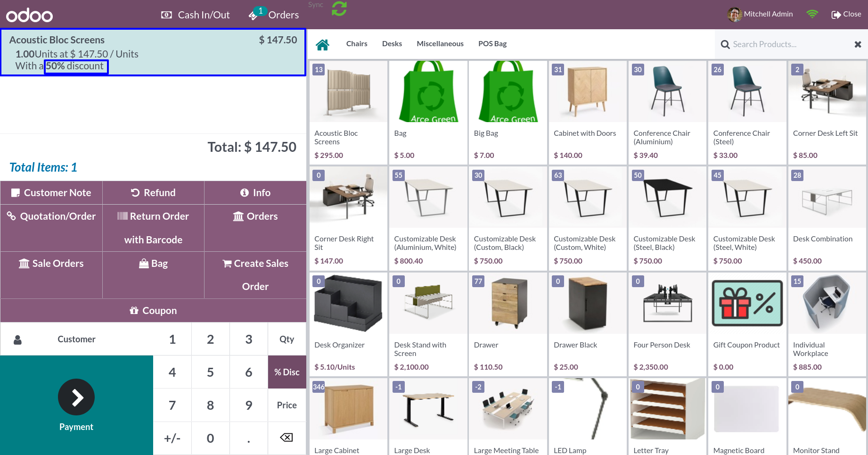This screenshot has height=455, width=868.
Task: Click the Odoo logo
Action: (x=29, y=15)
